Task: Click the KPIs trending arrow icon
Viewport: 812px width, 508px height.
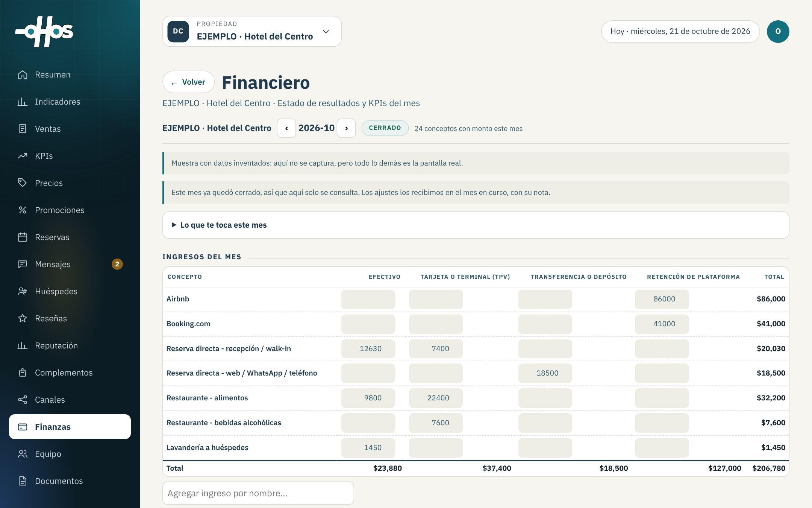Action: pyautogui.click(x=23, y=156)
